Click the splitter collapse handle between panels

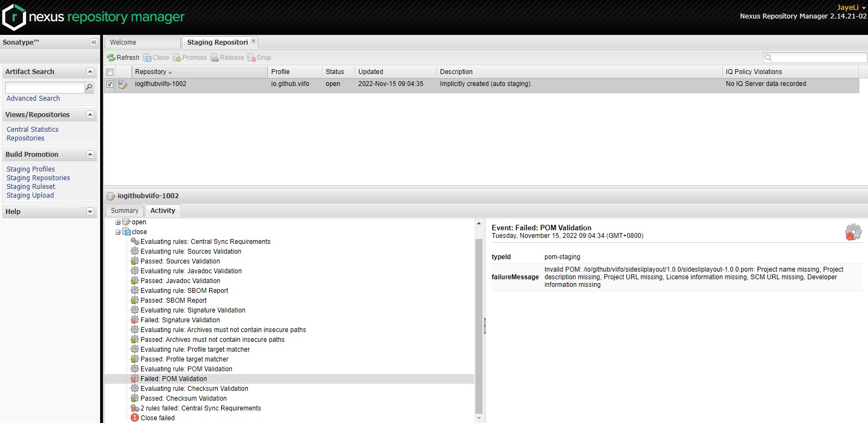point(485,326)
